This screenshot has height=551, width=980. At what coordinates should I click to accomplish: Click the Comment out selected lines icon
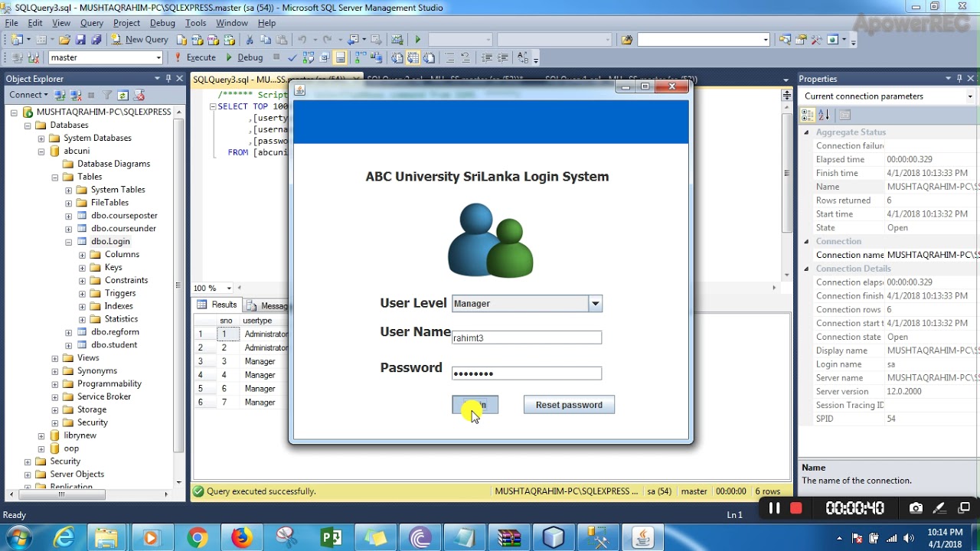(449, 57)
